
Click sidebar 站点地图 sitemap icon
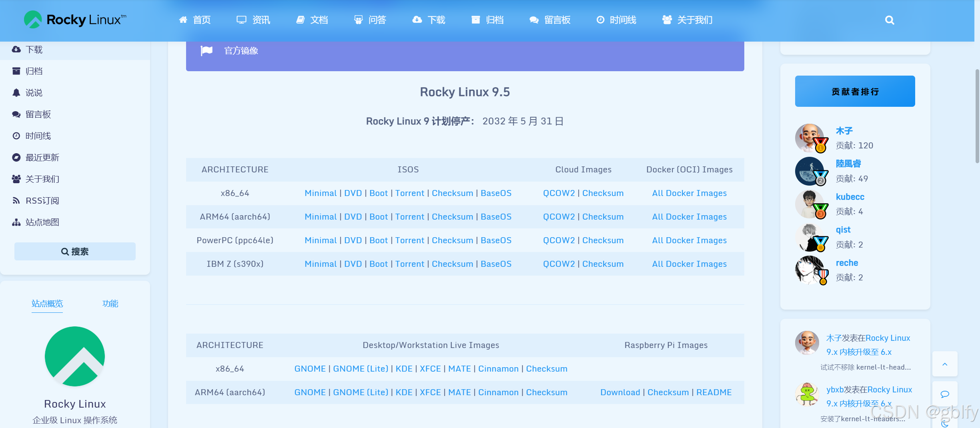[x=16, y=222]
